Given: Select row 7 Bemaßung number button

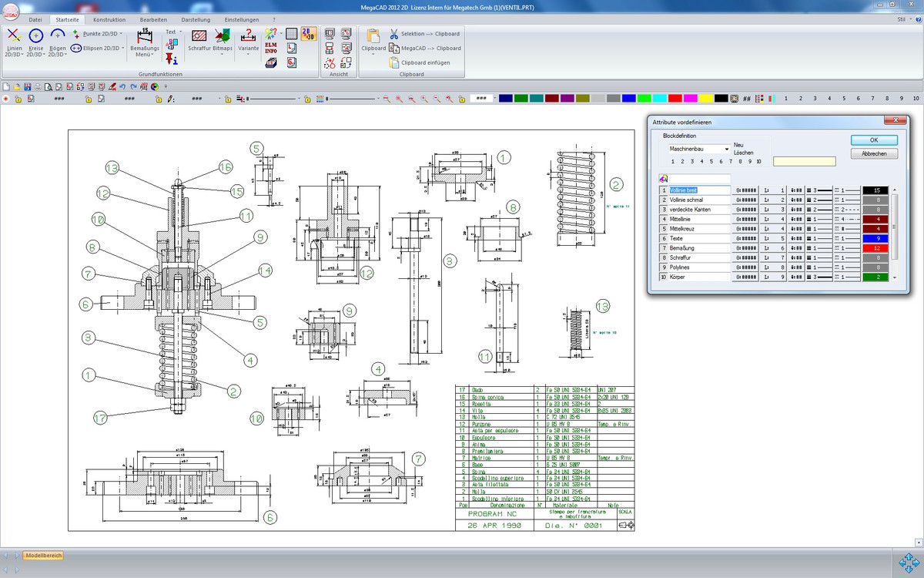Looking at the screenshot, I should [663, 248].
